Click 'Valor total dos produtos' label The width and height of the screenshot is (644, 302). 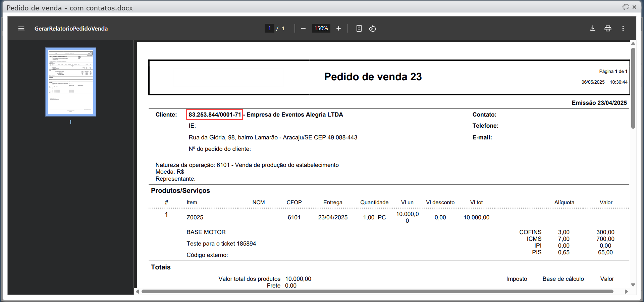click(x=250, y=279)
